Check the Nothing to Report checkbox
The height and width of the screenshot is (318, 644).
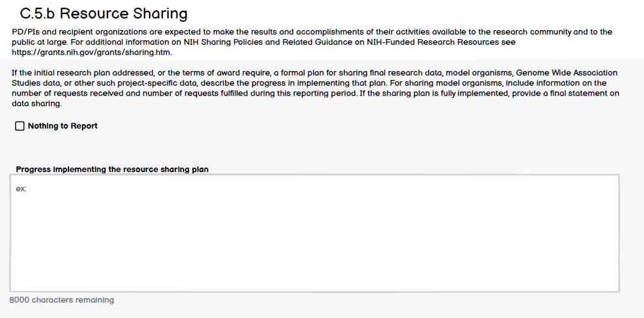pos(20,126)
